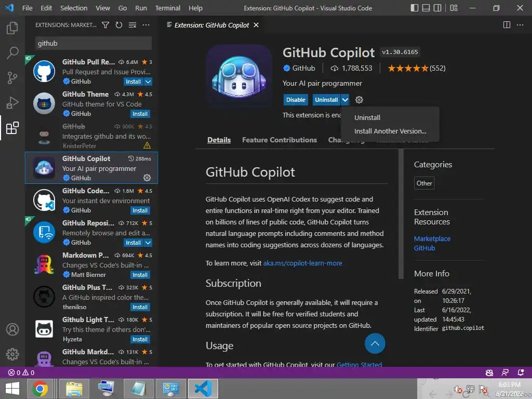Click the extension star rating (552)
This screenshot has height=399, width=532.
(417, 68)
